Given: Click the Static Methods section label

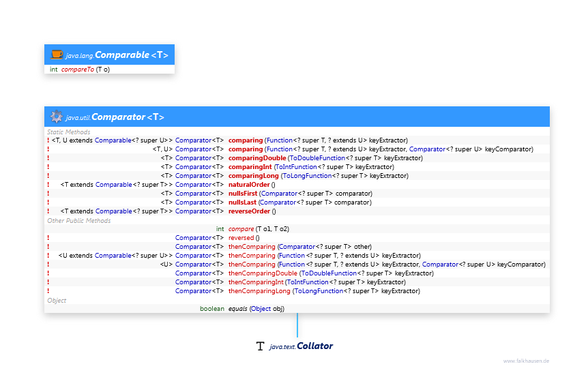Looking at the screenshot, I should click(69, 132).
